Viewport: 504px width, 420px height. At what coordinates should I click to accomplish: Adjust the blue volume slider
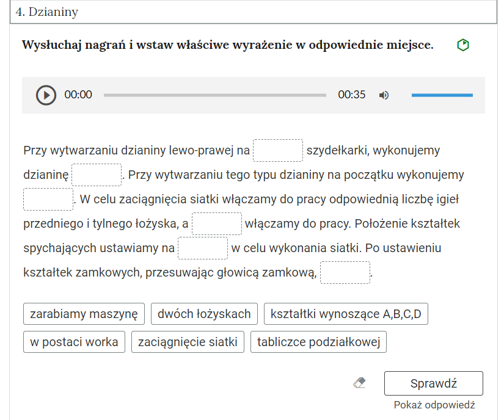442,95
